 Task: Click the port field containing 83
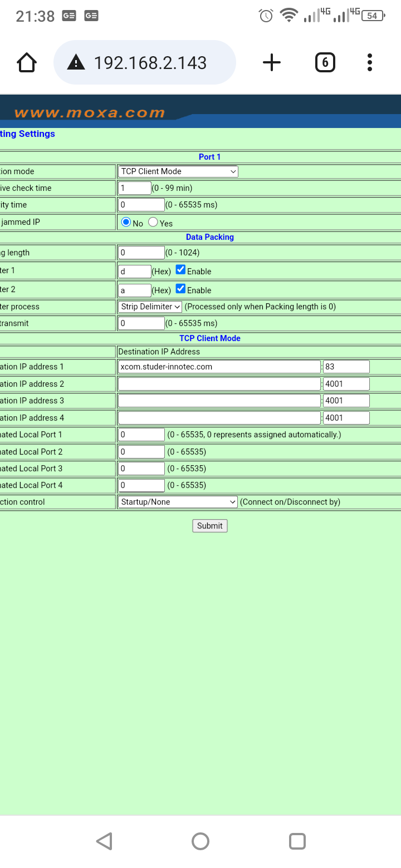346,367
